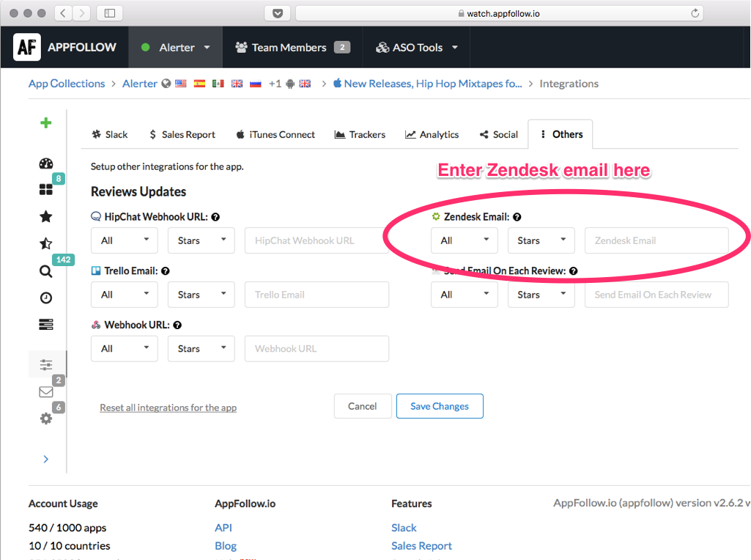Toggle the Safari sidebar button

[110, 13]
